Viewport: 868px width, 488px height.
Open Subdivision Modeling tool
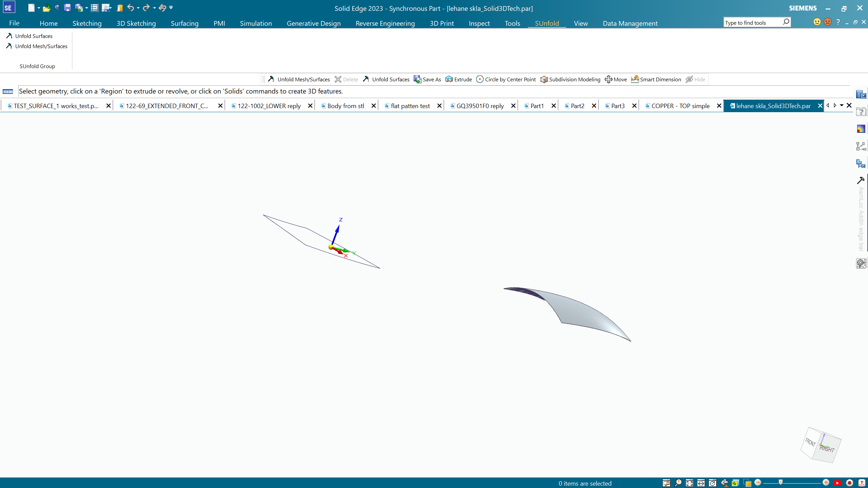(570, 79)
